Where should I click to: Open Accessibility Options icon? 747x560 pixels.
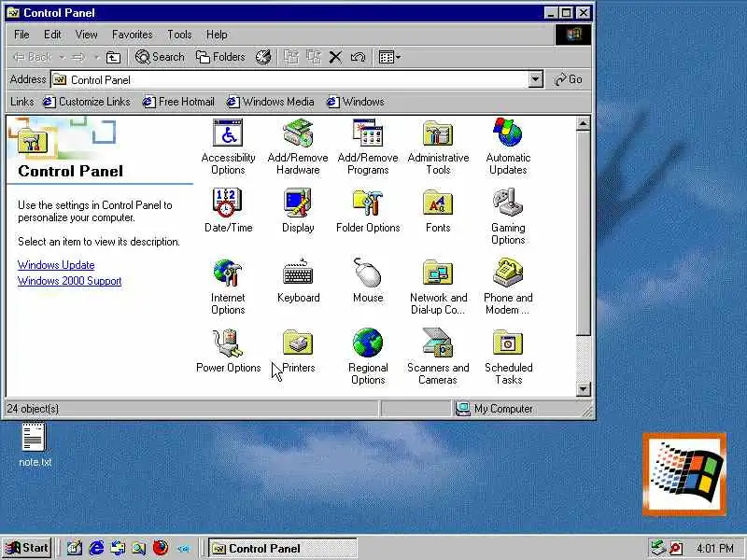click(x=228, y=133)
